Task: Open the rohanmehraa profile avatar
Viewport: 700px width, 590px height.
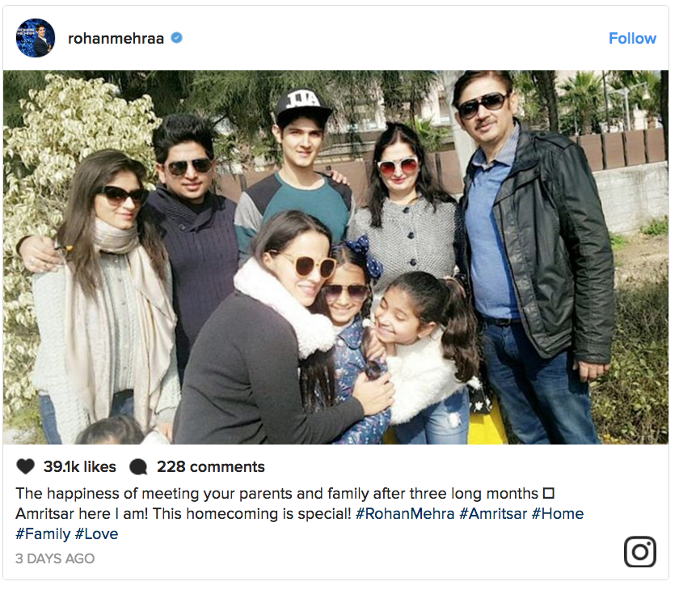Action: pos(36,38)
